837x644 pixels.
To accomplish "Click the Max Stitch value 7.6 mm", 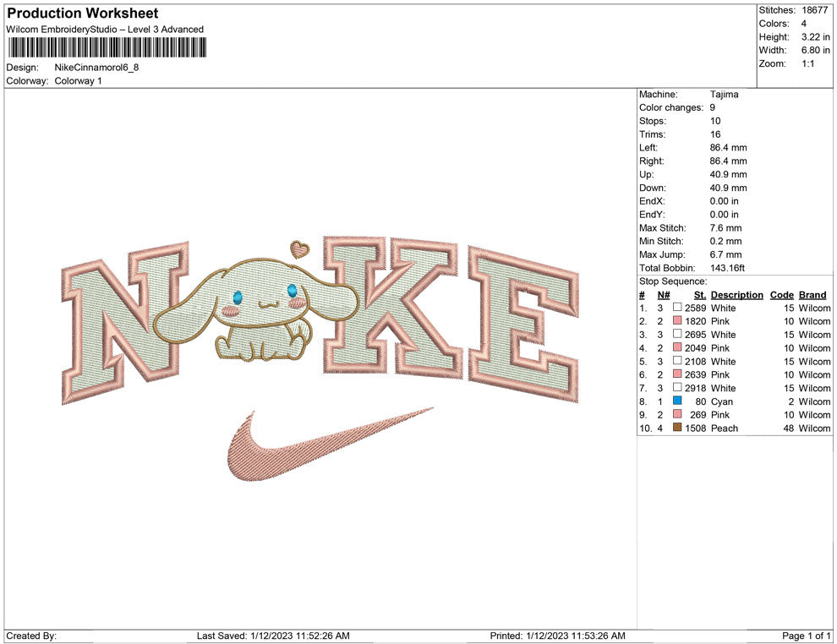I will [725, 228].
